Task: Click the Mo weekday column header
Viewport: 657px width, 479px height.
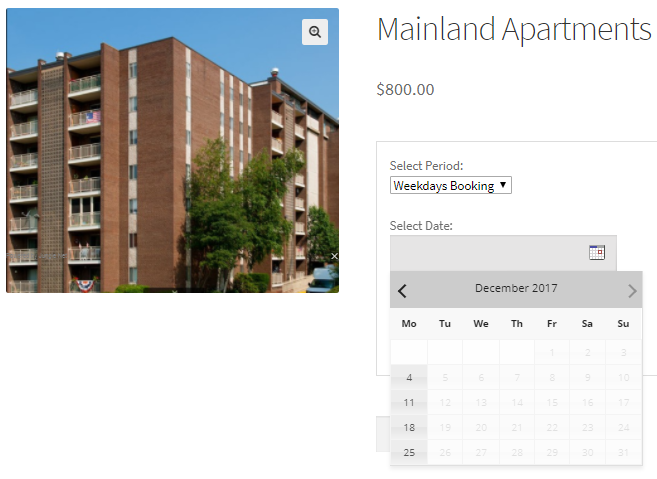Action: (x=409, y=324)
